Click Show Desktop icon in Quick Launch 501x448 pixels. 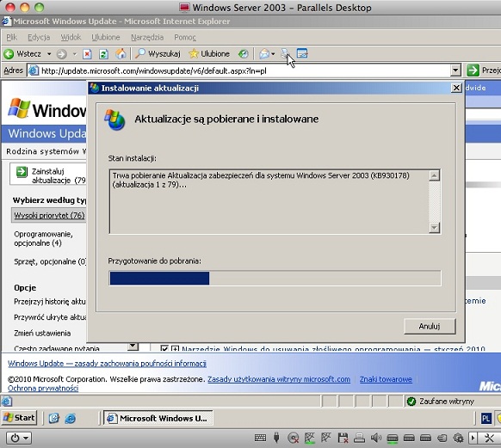tap(53, 418)
